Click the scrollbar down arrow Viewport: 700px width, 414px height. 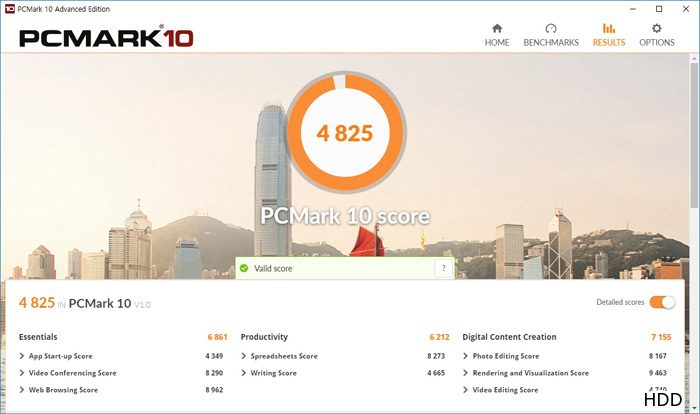tap(694, 408)
